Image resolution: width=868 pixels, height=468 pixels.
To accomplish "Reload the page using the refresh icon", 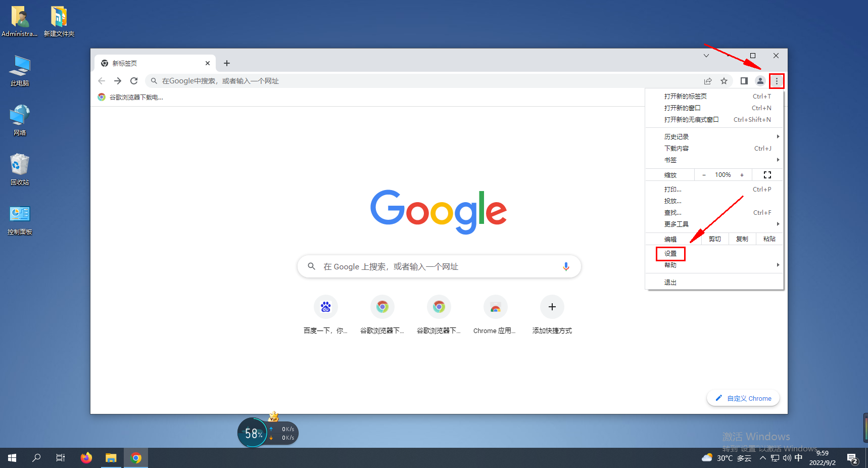I will point(133,80).
